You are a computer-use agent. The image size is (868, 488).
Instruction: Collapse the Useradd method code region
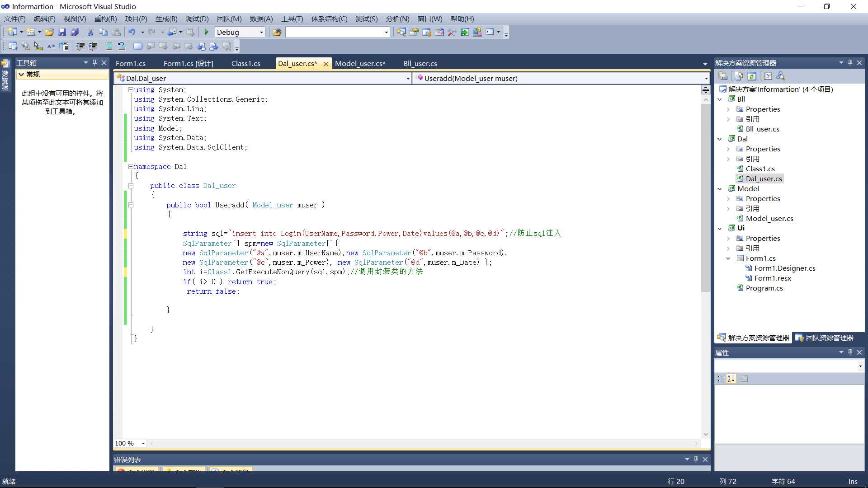(x=131, y=205)
